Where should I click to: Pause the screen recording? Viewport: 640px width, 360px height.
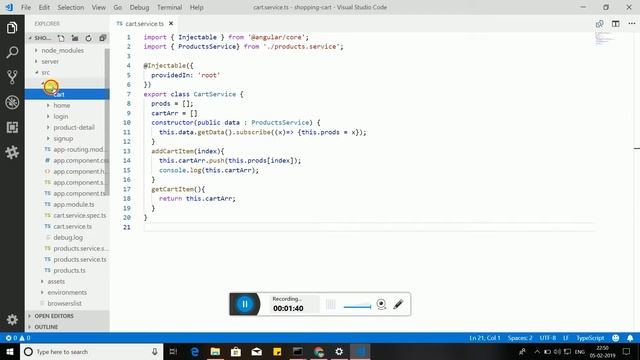tap(245, 304)
